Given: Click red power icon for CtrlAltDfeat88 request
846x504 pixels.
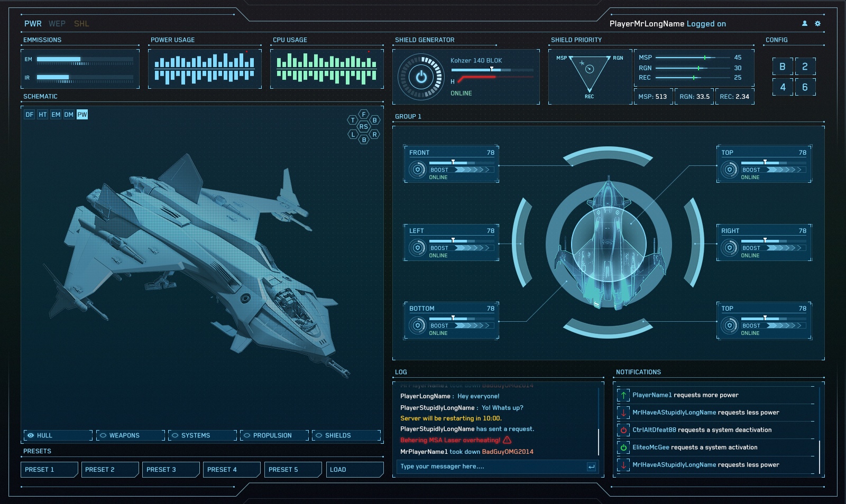Looking at the screenshot, I should (623, 430).
